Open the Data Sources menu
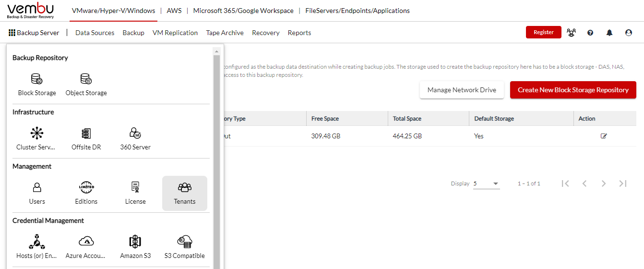 pyautogui.click(x=95, y=33)
